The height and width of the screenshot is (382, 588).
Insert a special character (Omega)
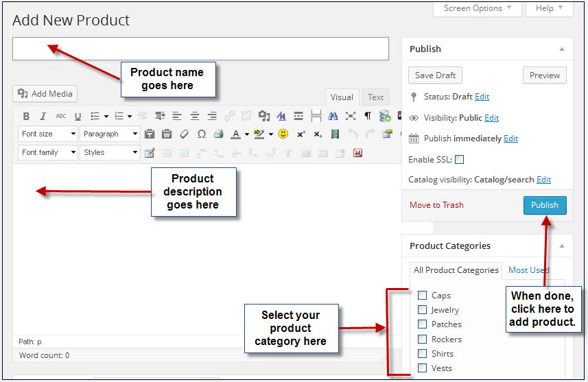[x=202, y=134]
